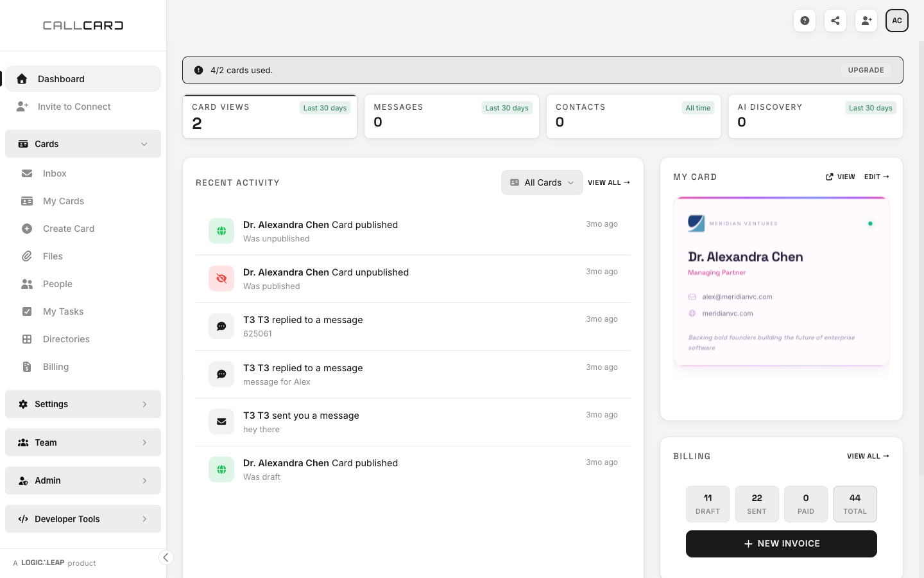Expand the Team section
Image resolution: width=924 pixels, height=578 pixels.
coord(83,442)
